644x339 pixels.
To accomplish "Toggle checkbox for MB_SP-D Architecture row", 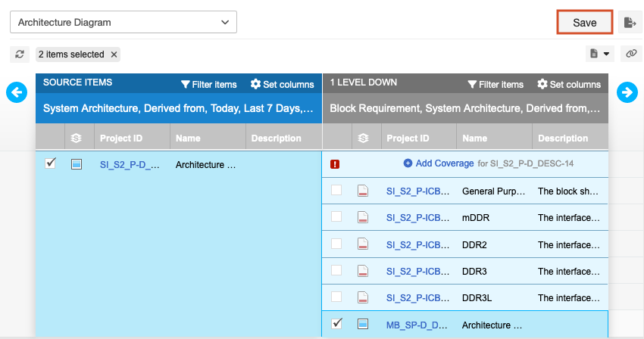I will click(336, 324).
